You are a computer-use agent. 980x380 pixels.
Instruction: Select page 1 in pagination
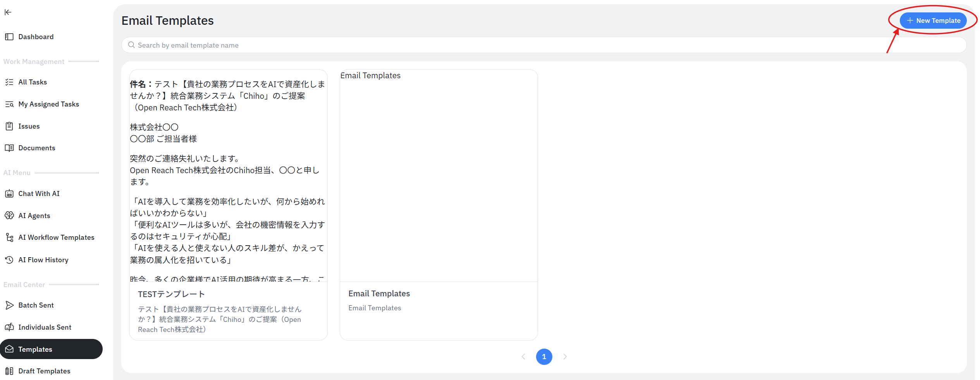pyautogui.click(x=544, y=357)
